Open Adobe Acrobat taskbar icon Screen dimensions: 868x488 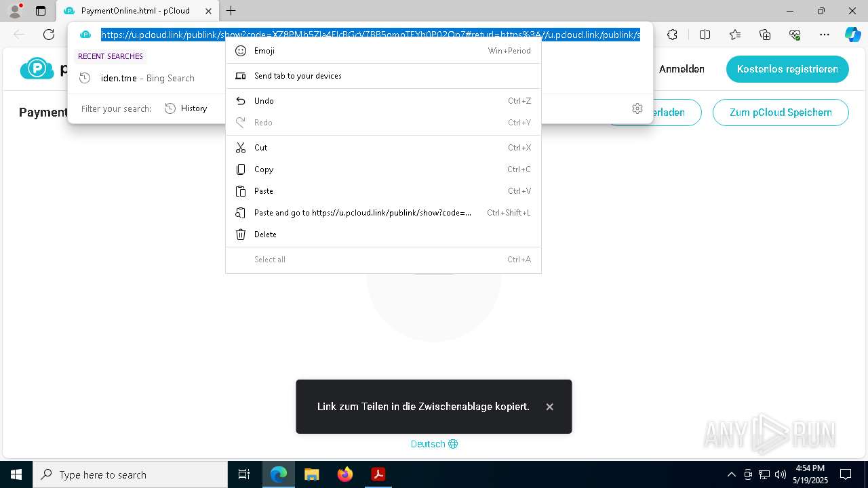pyautogui.click(x=378, y=474)
